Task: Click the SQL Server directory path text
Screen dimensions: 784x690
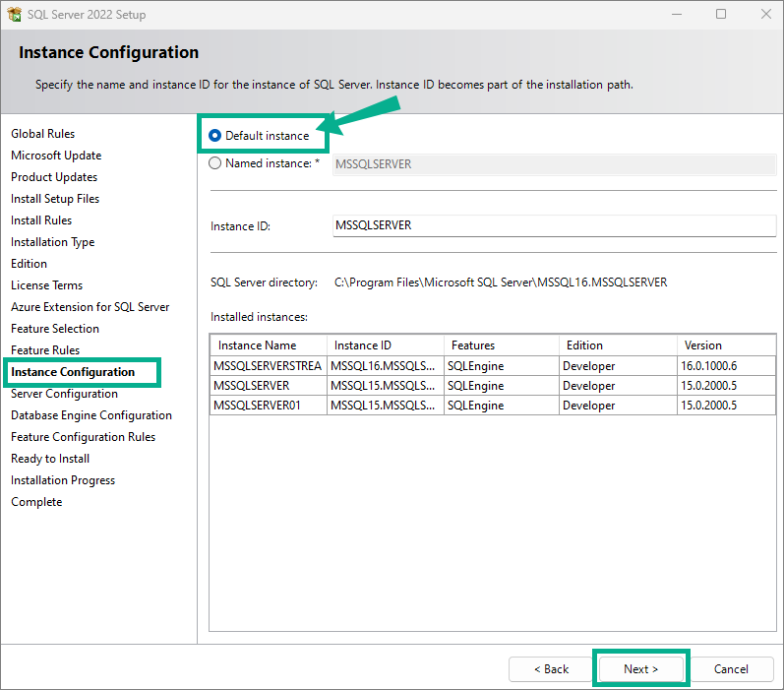Action: [x=501, y=282]
